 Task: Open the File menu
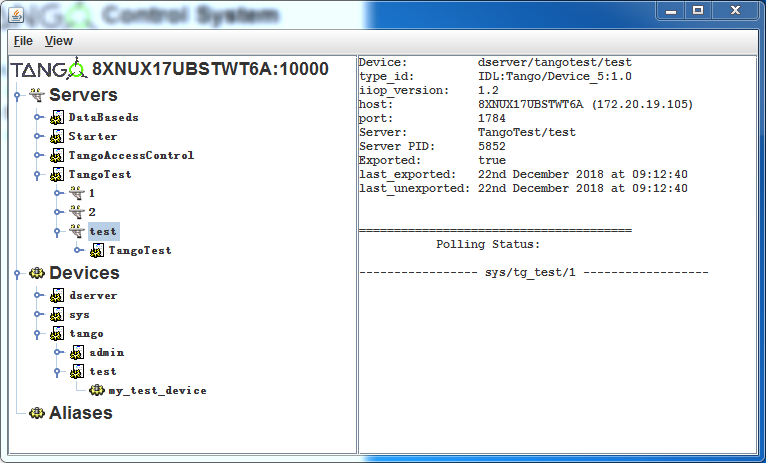(x=23, y=41)
